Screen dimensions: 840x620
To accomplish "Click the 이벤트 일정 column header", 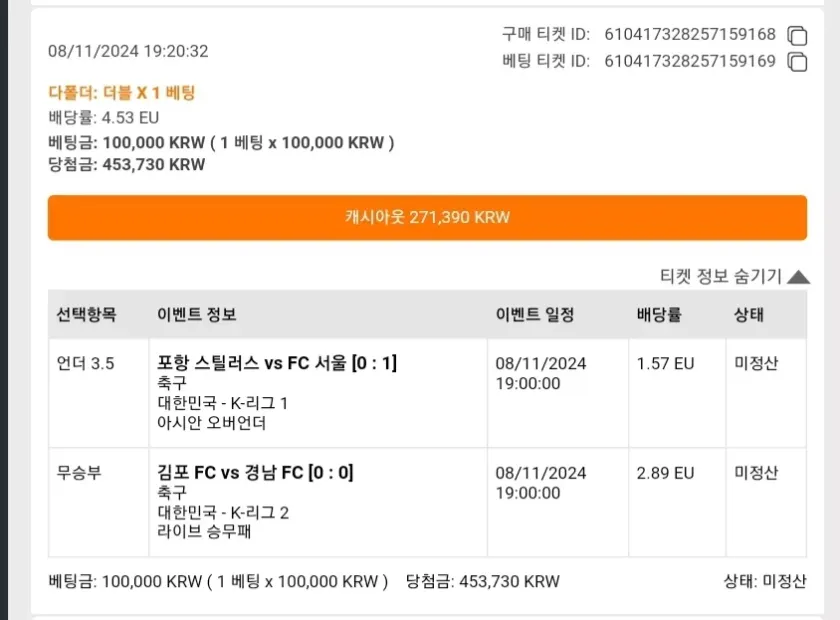I will [x=535, y=315].
